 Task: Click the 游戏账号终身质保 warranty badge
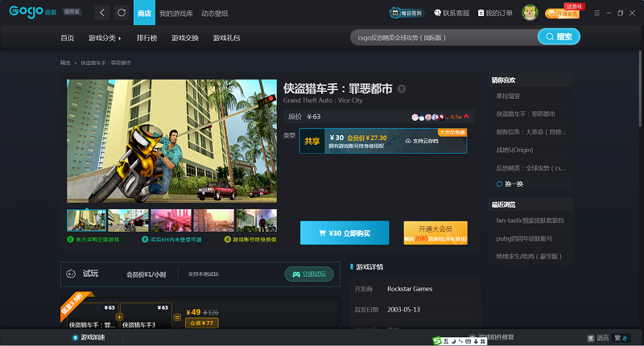point(250,239)
